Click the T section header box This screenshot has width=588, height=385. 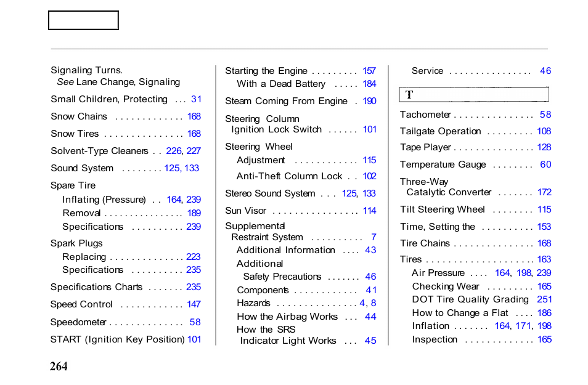[474, 94]
